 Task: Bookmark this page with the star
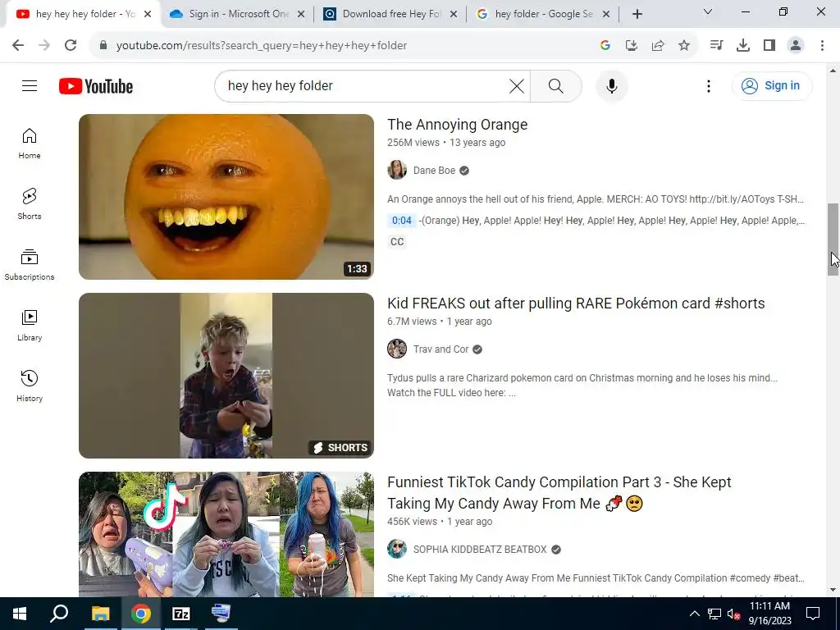(683, 46)
